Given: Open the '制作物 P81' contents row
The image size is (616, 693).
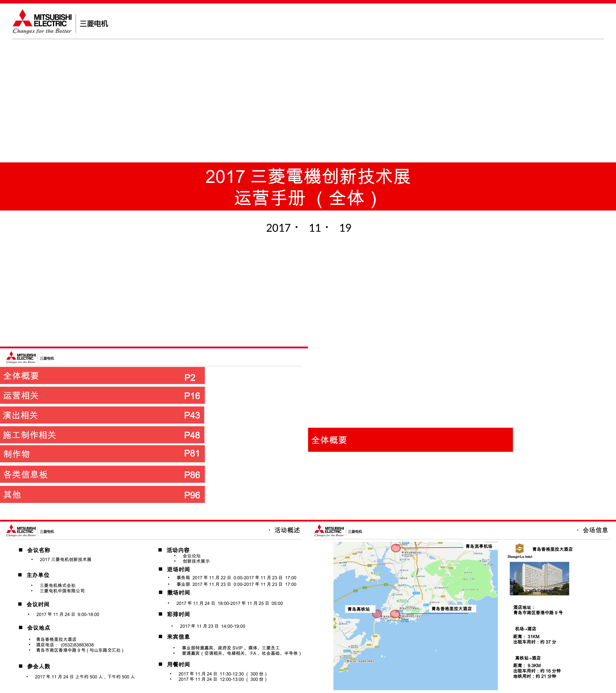Looking at the screenshot, I should [x=102, y=454].
